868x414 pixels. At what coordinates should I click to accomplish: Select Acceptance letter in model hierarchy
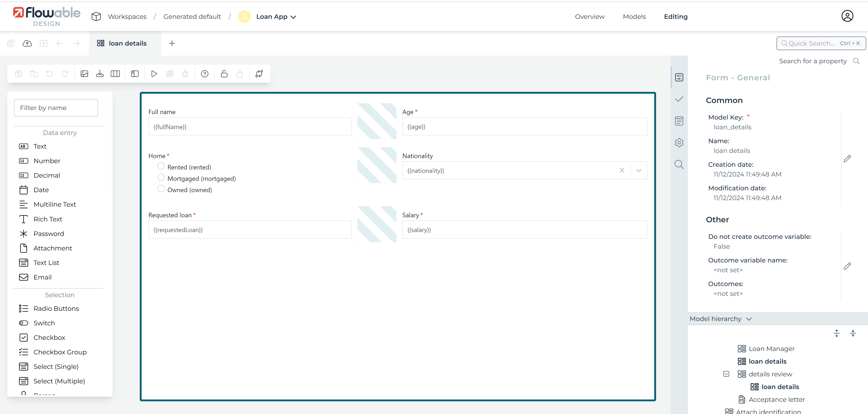pos(776,399)
